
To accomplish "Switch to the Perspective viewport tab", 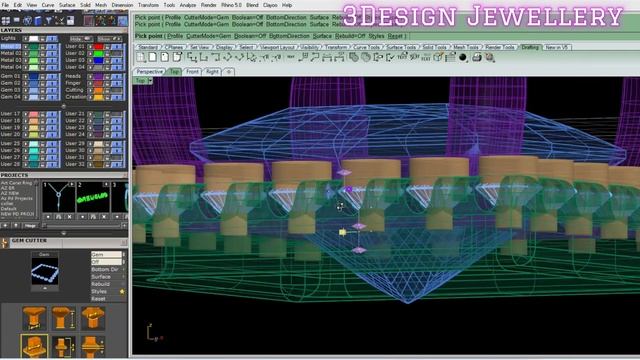I will [149, 71].
